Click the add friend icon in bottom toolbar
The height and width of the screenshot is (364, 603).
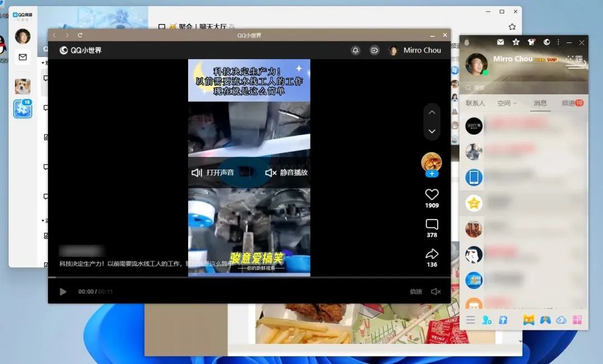(486, 320)
